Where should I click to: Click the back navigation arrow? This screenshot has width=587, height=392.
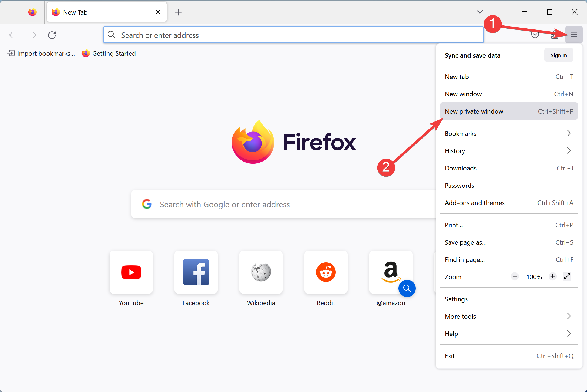pos(13,35)
